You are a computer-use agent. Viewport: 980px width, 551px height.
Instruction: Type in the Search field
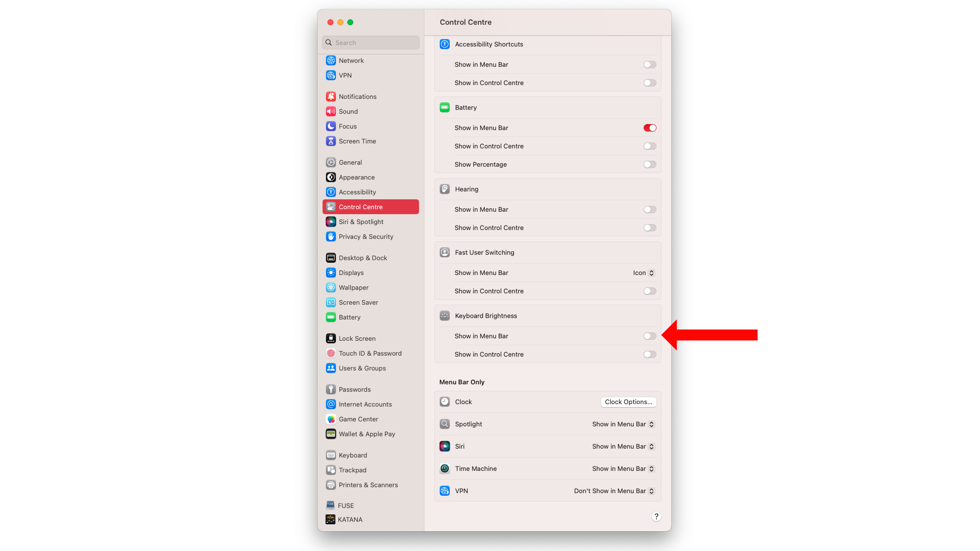click(371, 42)
